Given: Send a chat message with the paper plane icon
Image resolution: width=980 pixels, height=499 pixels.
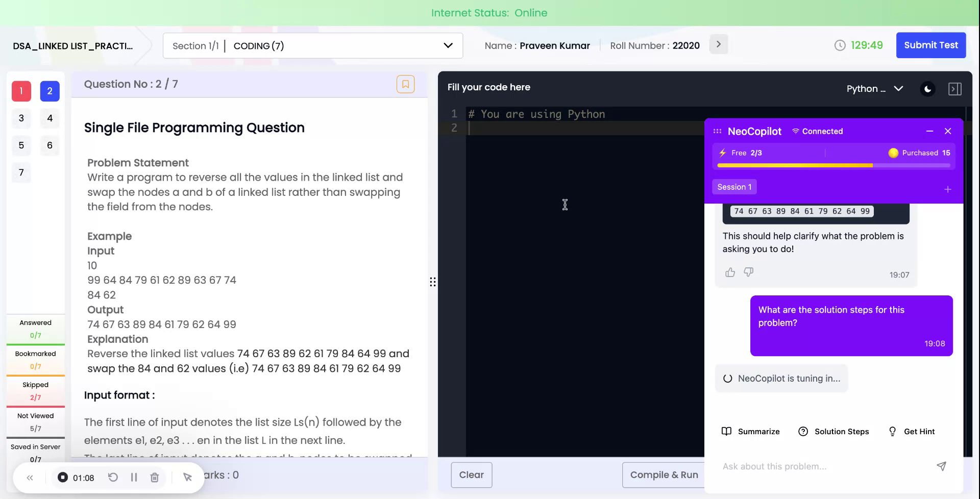Looking at the screenshot, I should point(941,466).
